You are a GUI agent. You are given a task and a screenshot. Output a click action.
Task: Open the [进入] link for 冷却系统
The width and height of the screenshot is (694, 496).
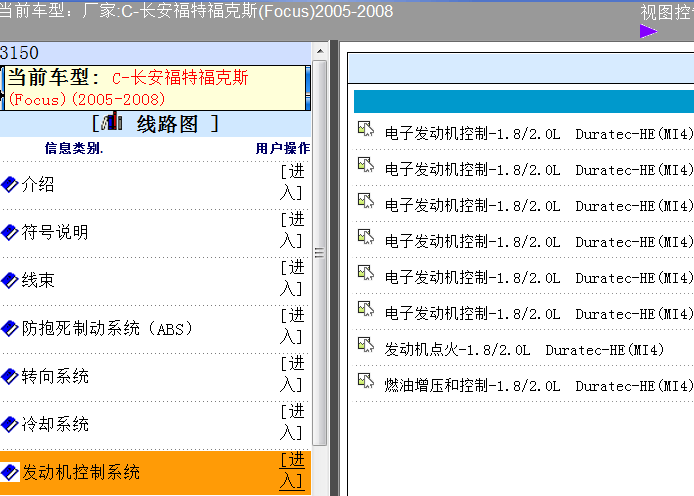pyautogui.click(x=292, y=423)
